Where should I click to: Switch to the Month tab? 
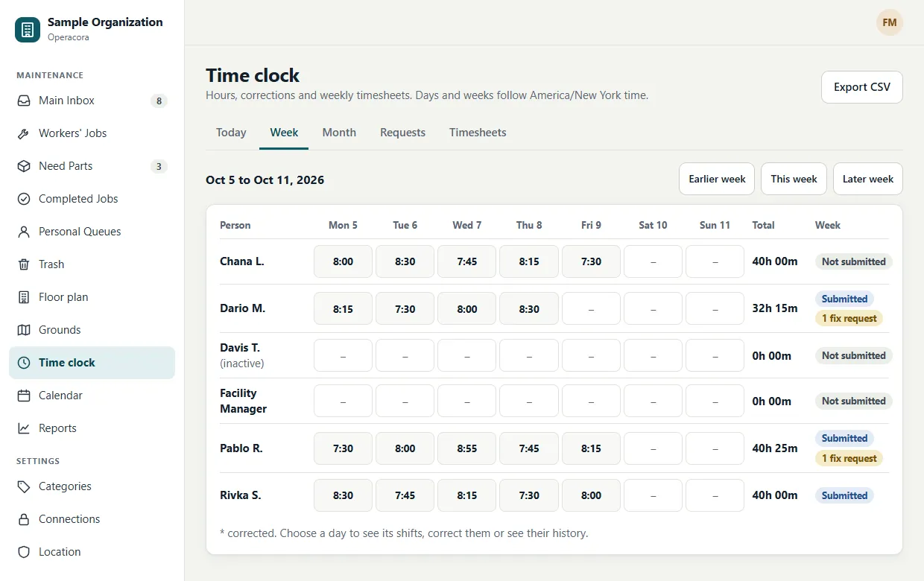pyautogui.click(x=339, y=133)
